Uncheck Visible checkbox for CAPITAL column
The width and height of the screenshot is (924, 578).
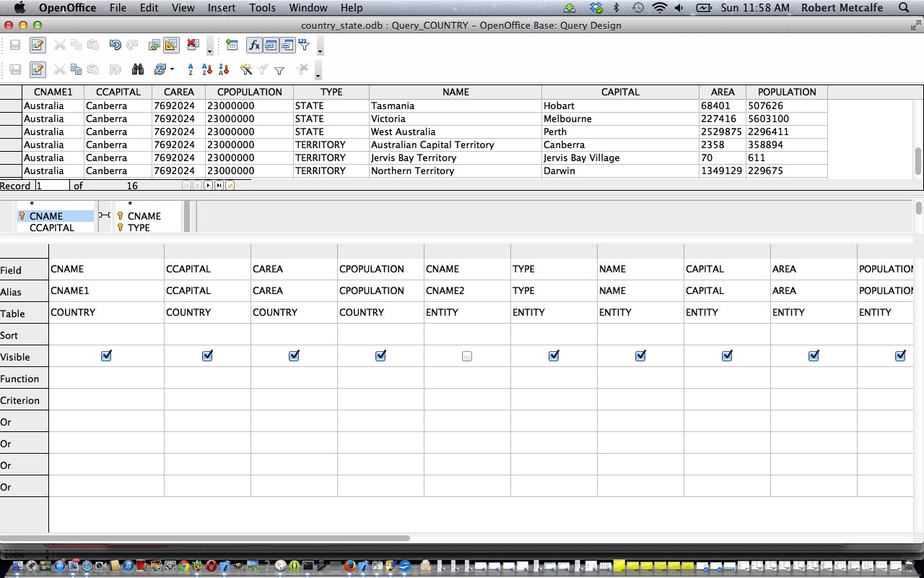coord(727,355)
